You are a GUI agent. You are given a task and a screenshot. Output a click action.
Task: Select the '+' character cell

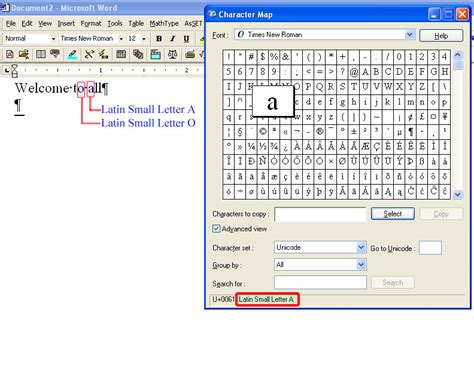[342, 57]
